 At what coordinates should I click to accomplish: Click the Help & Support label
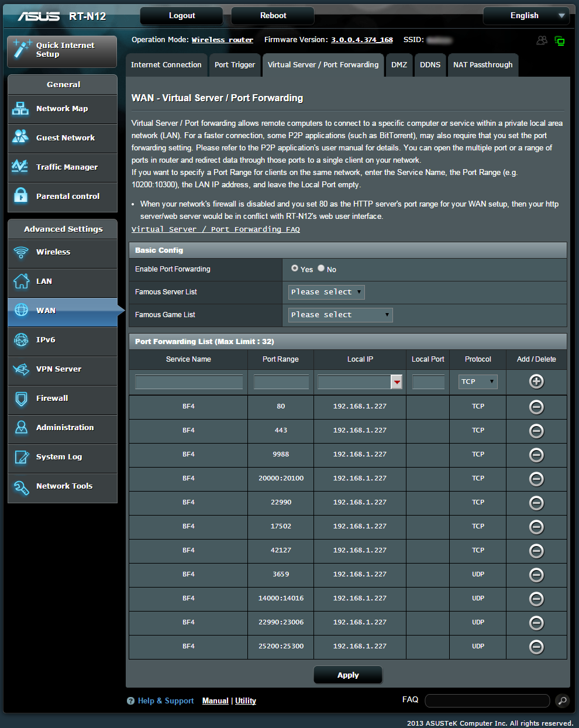pyautogui.click(x=166, y=700)
